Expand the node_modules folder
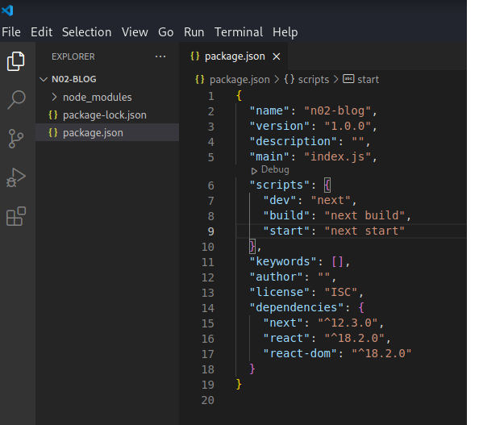This screenshot has width=504, height=425. [x=97, y=98]
